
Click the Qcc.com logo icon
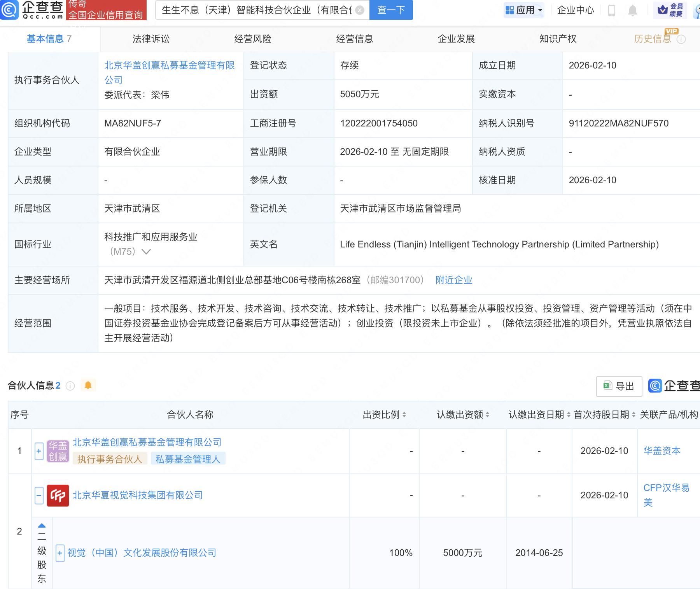tap(9, 10)
